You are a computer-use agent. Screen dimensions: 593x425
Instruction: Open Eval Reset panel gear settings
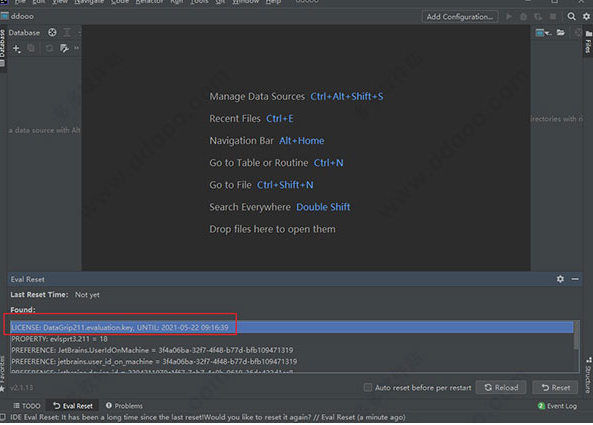click(560, 279)
